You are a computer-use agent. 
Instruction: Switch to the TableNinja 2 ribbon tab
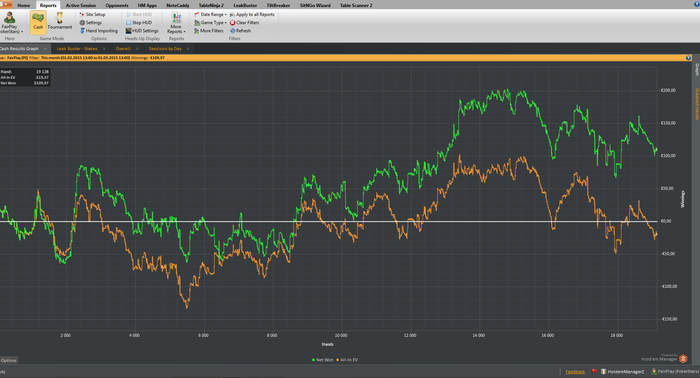(211, 5)
